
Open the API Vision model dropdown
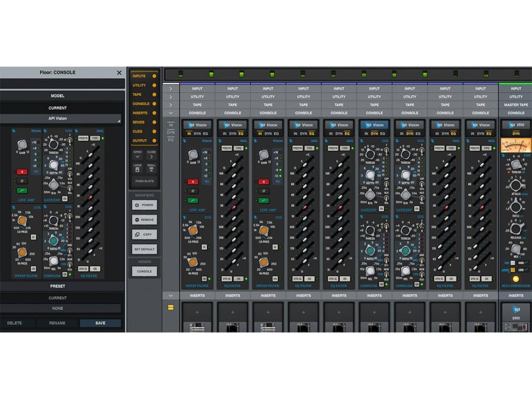tap(62, 118)
